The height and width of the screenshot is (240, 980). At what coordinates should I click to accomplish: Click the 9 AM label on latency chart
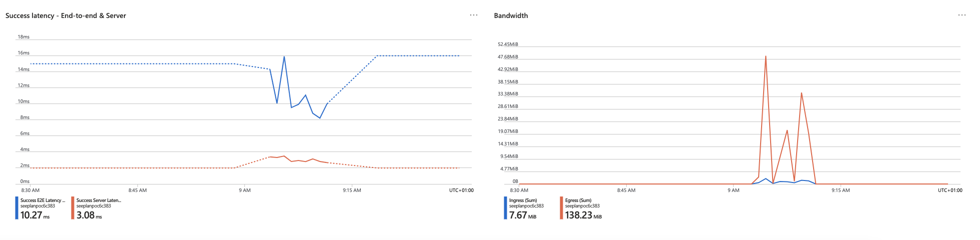pos(244,190)
